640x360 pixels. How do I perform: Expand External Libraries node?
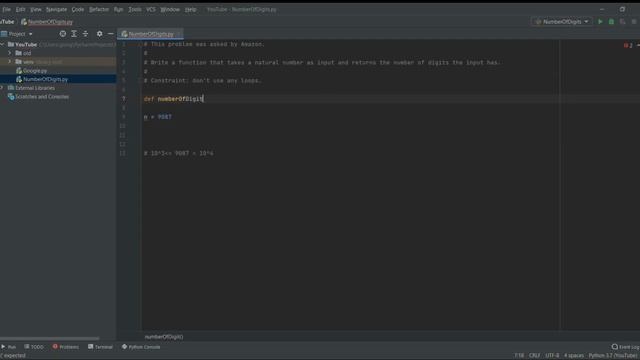(2, 88)
